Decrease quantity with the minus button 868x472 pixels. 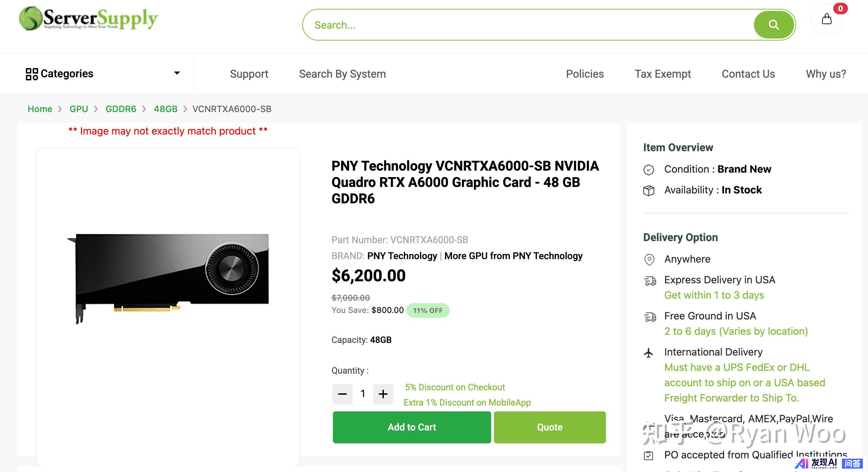pos(342,394)
